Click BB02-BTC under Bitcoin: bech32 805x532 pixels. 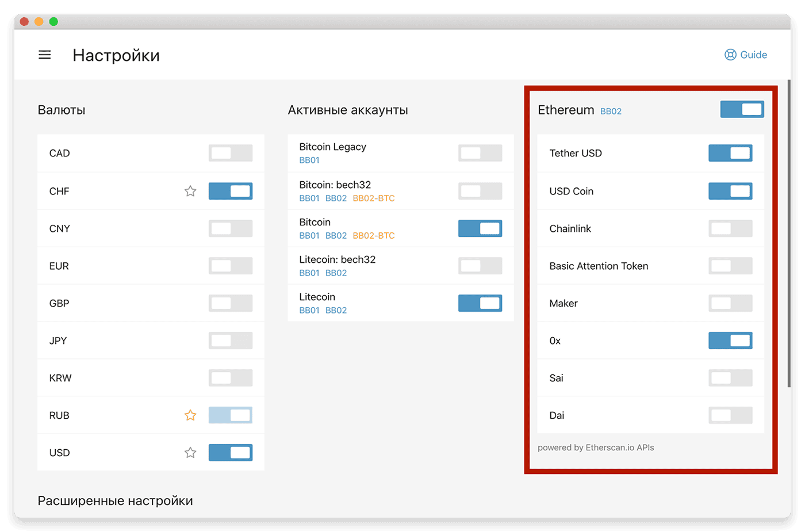[374, 198]
